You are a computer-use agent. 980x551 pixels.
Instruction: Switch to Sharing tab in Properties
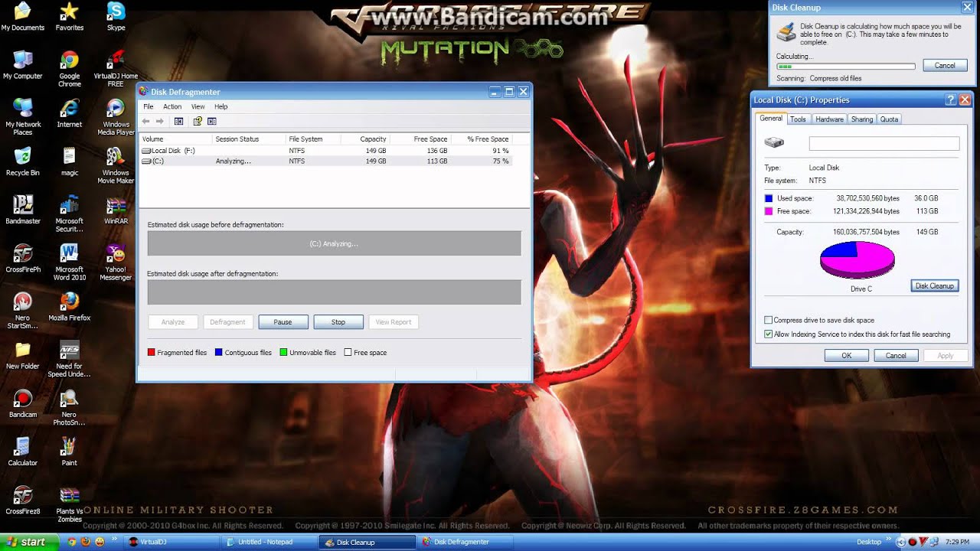point(862,119)
